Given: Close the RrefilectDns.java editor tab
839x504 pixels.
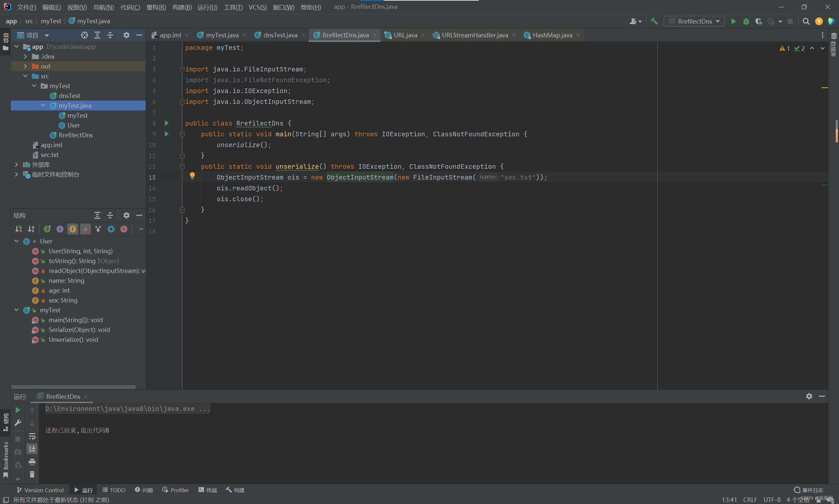Looking at the screenshot, I should point(374,35).
